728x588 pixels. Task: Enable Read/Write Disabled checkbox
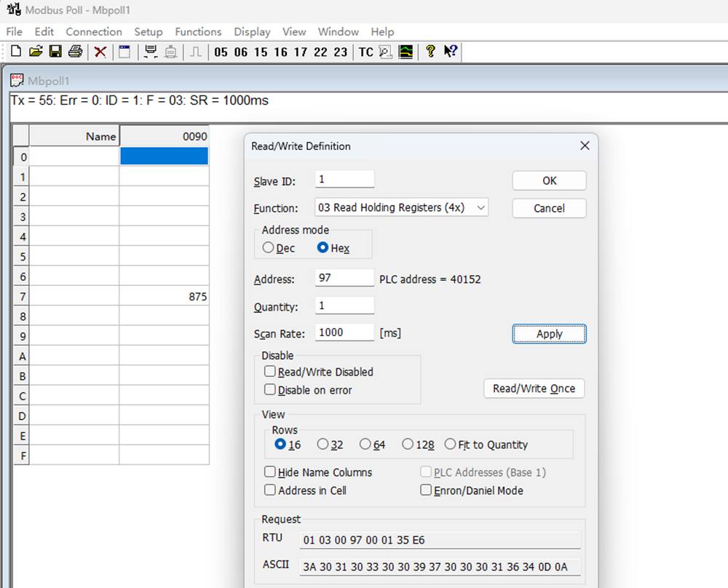[270, 371]
